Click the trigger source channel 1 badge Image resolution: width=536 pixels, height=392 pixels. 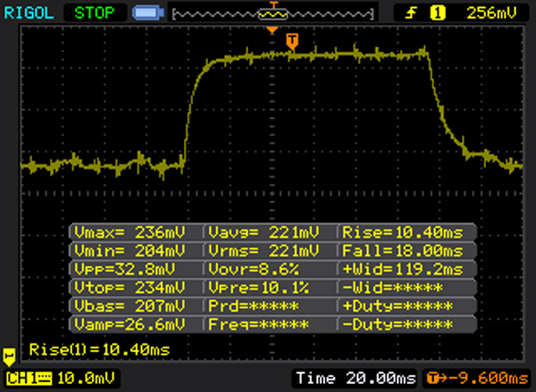point(438,13)
